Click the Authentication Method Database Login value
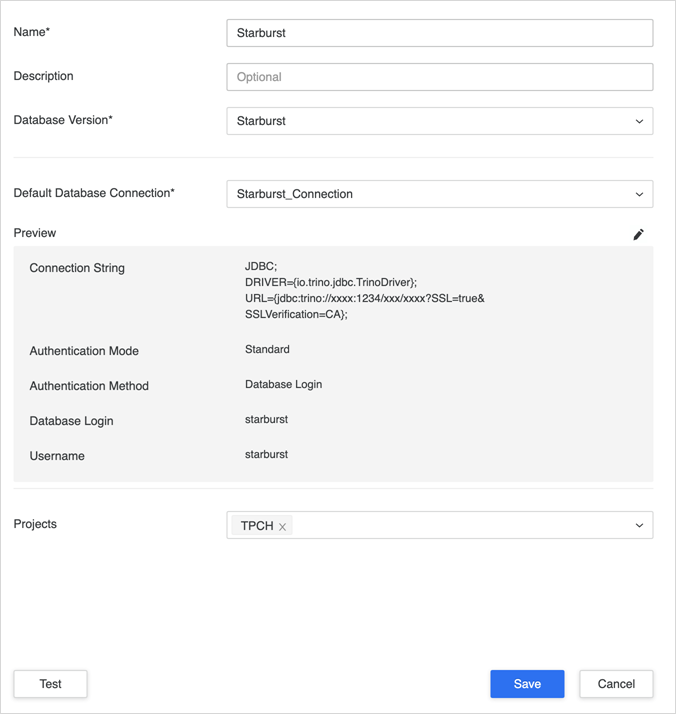 [284, 384]
